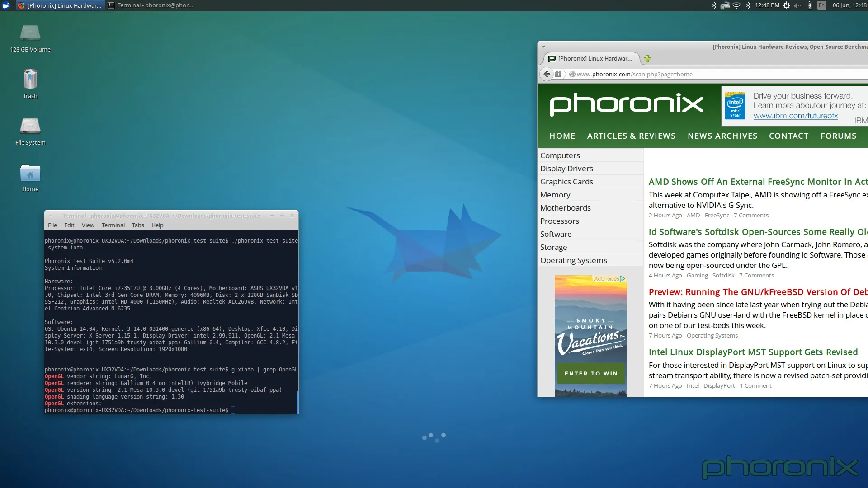Click CONTACT in Phoronix navigation bar
Screen dimensions: 868x488
click(x=789, y=136)
